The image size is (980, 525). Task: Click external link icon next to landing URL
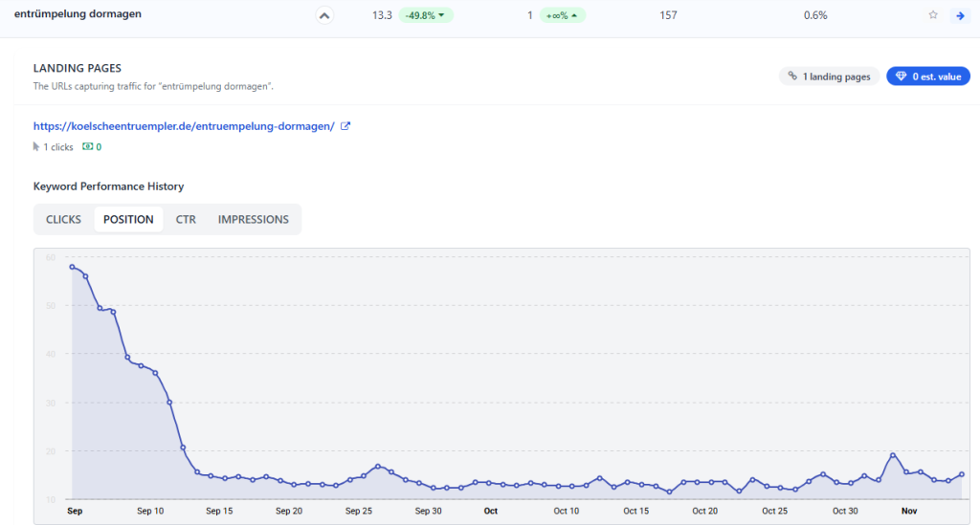click(345, 126)
